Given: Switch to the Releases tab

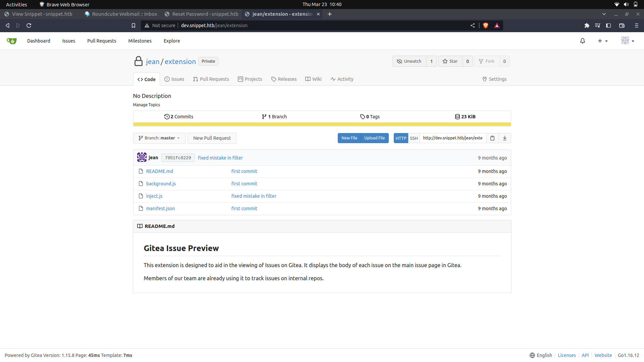Looking at the screenshot, I should pos(284,79).
